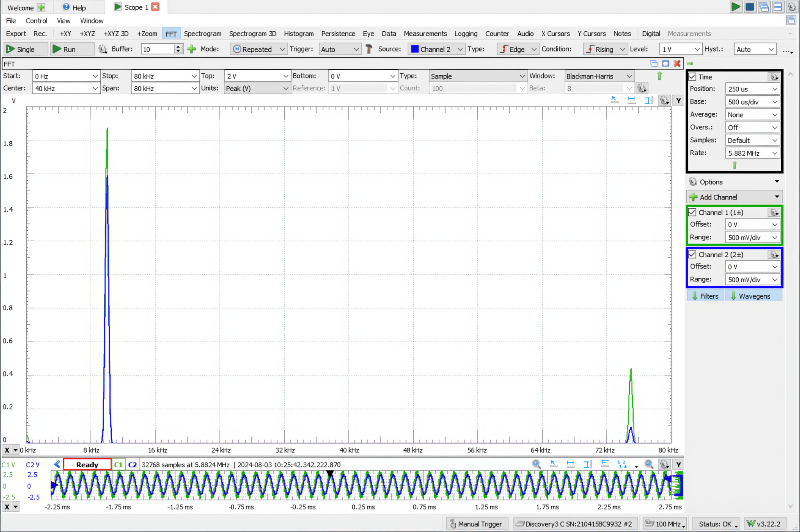Open trigger Source Channel 2 dropdown
This screenshot has width=800, height=532.
(x=436, y=49)
